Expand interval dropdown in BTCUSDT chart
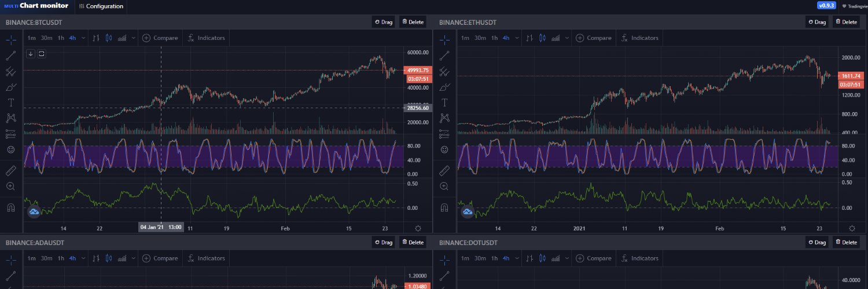 (x=83, y=38)
